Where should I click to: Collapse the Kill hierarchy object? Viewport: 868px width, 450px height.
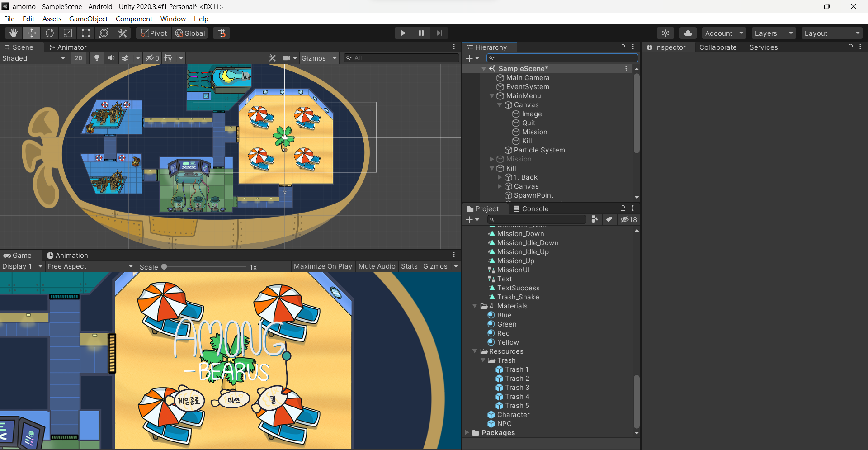tap(492, 168)
